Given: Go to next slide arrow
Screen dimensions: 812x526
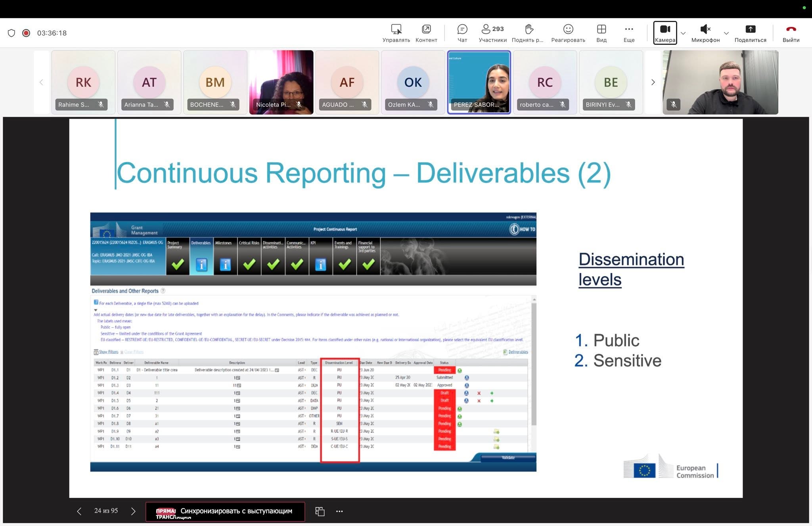Looking at the screenshot, I should [x=133, y=511].
